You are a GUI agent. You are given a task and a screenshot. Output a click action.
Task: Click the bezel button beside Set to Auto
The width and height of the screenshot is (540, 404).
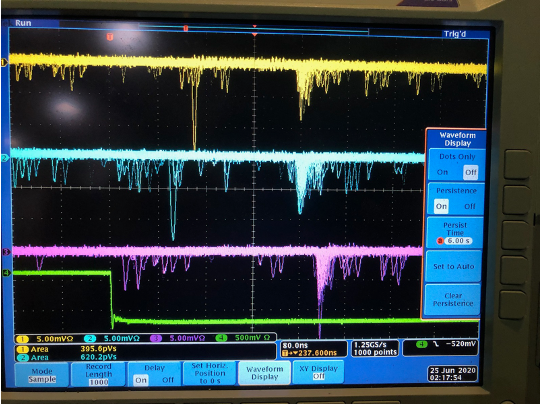(x=513, y=270)
